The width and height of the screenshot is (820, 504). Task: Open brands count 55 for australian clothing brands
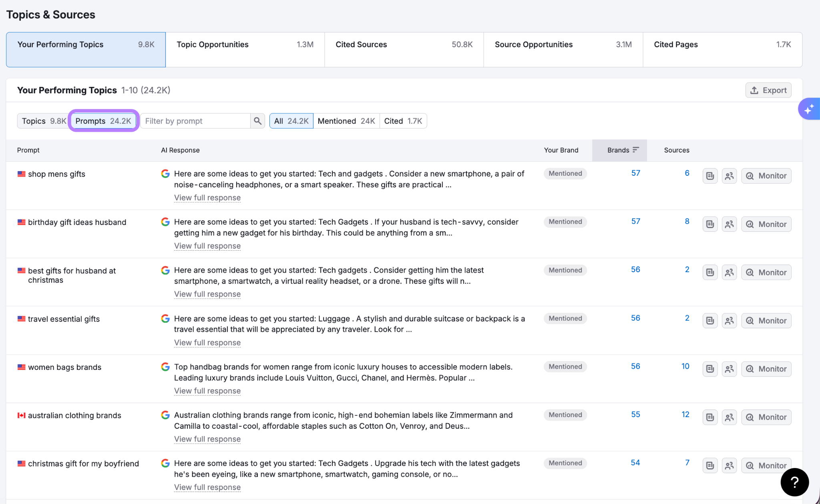coord(635,414)
